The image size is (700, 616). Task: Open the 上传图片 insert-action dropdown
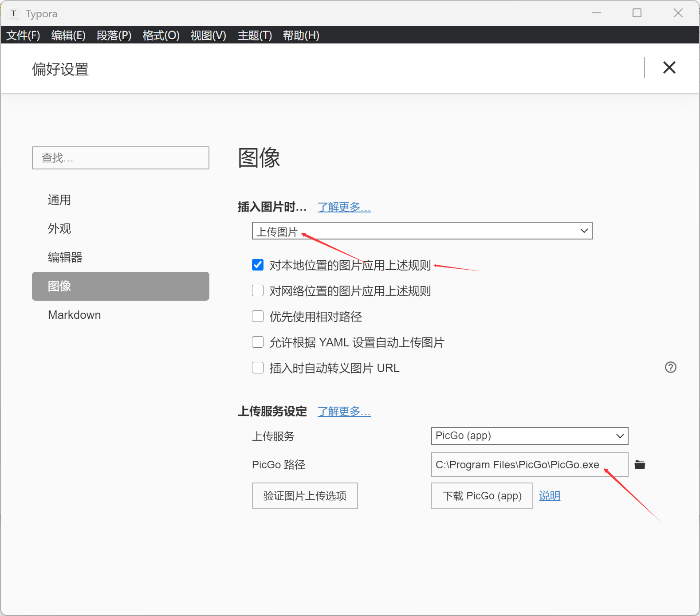coord(422,231)
